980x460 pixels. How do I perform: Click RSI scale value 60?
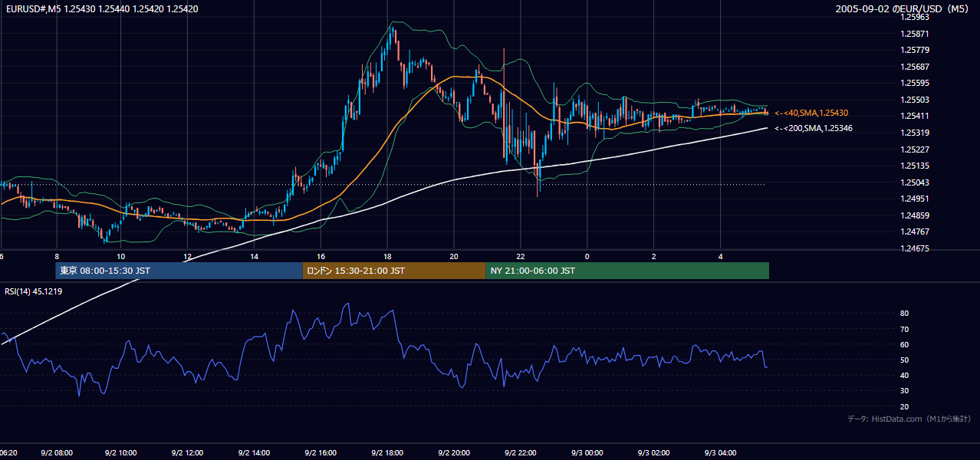pyautogui.click(x=905, y=344)
